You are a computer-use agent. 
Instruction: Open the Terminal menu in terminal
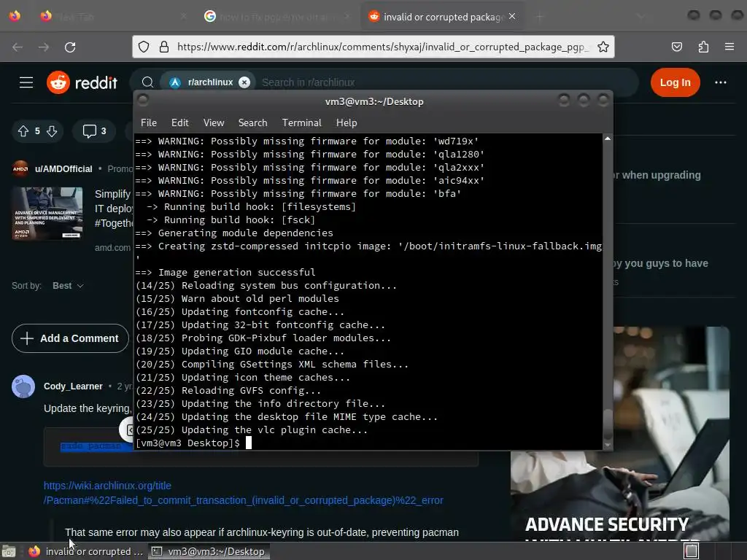coord(301,122)
